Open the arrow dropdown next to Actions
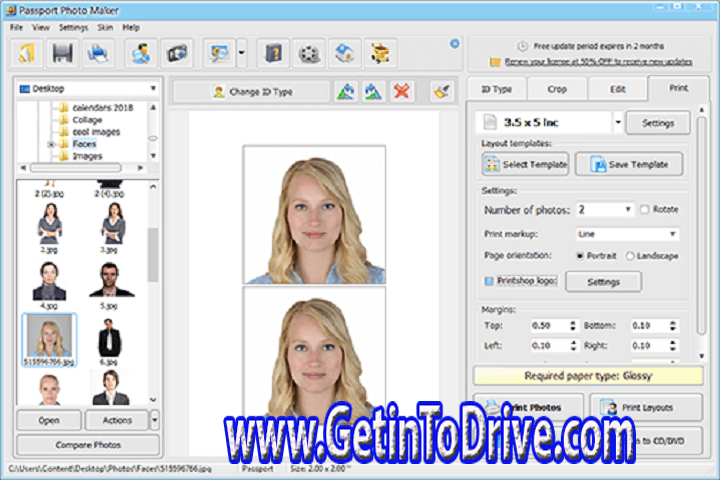The height and width of the screenshot is (480, 720). point(155,419)
